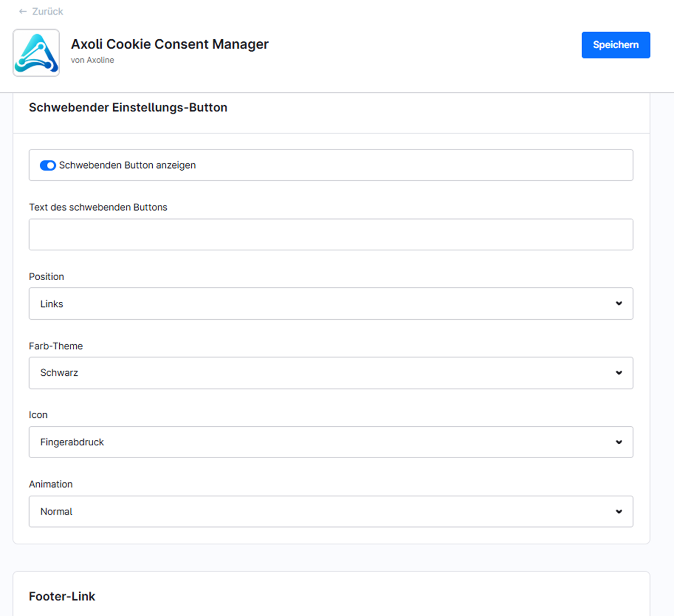Click the Icon field chevron arrow

click(x=619, y=442)
